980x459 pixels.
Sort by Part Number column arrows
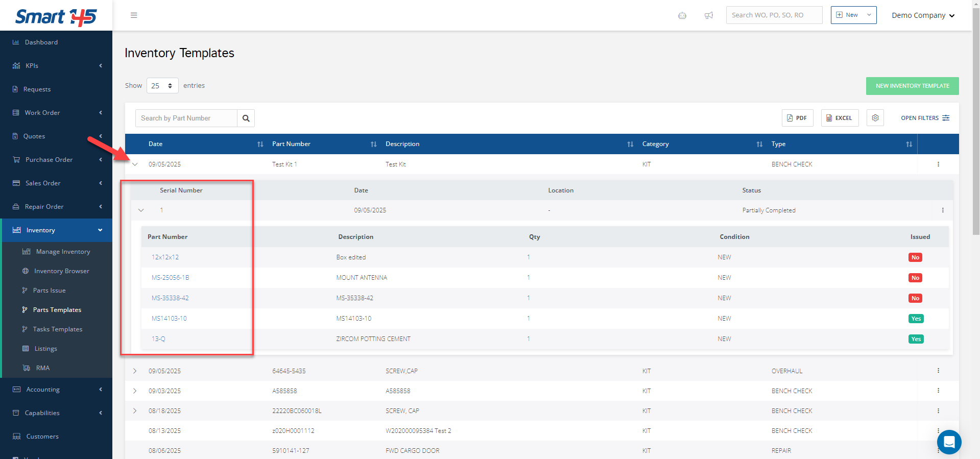(x=373, y=144)
